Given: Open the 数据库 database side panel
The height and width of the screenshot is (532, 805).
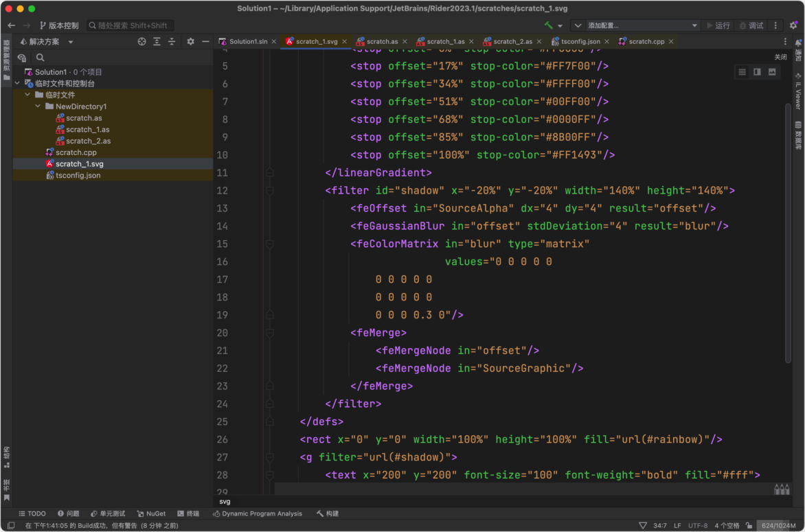Looking at the screenshot, I should coord(798,135).
